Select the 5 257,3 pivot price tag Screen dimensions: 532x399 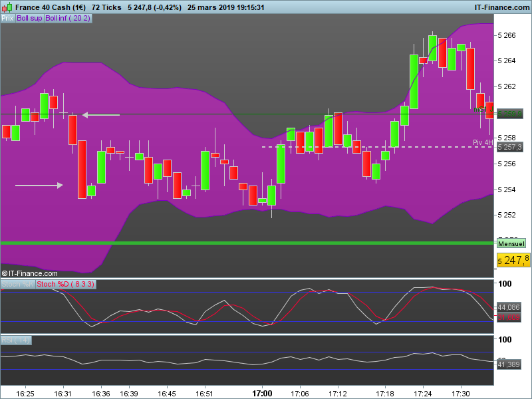pos(509,147)
